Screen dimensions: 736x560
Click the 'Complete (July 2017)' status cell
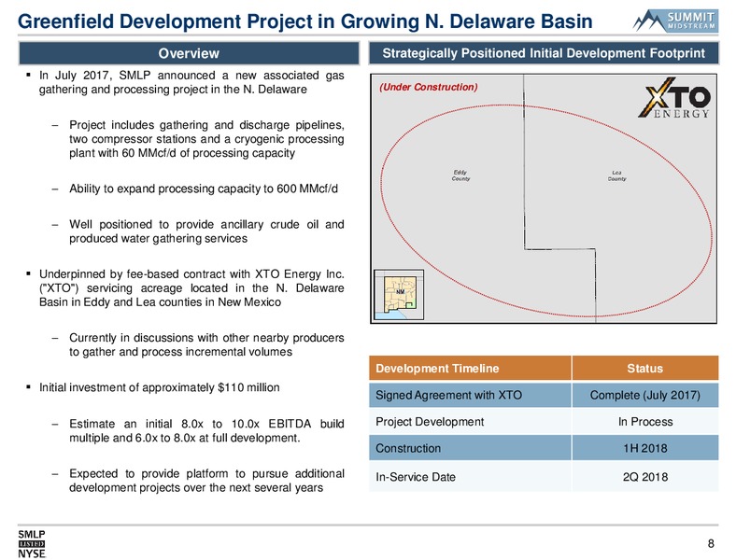point(645,395)
